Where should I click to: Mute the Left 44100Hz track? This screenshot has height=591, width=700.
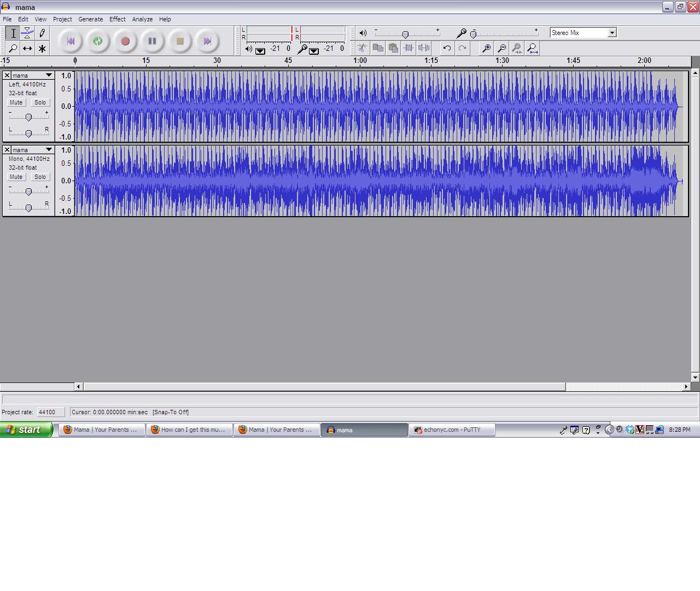tap(16, 102)
